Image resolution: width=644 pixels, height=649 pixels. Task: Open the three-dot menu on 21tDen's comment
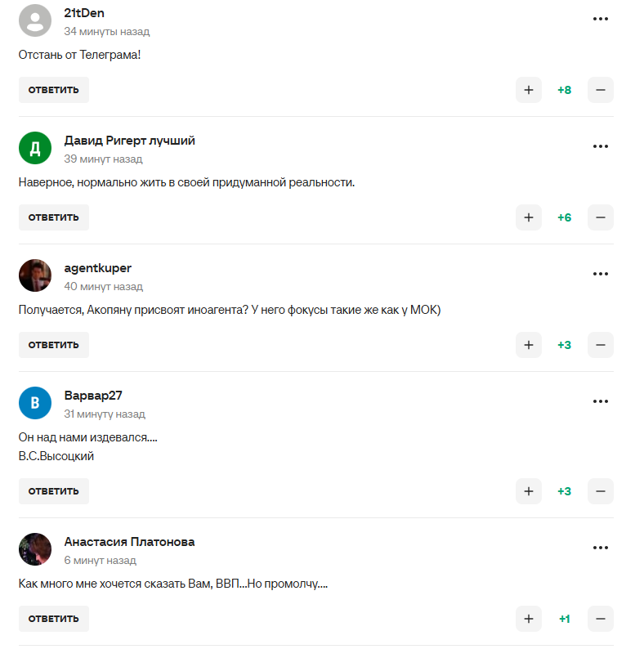coord(601,19)
